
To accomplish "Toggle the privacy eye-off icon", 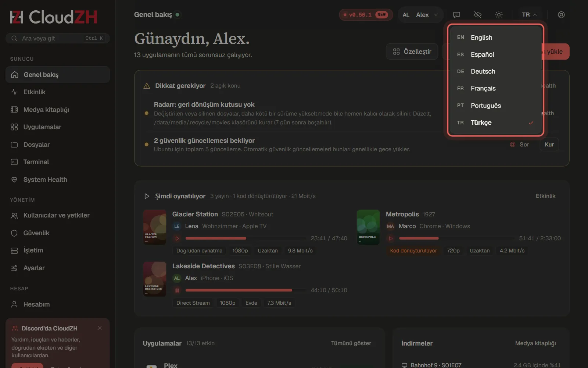I will [478, 15].
